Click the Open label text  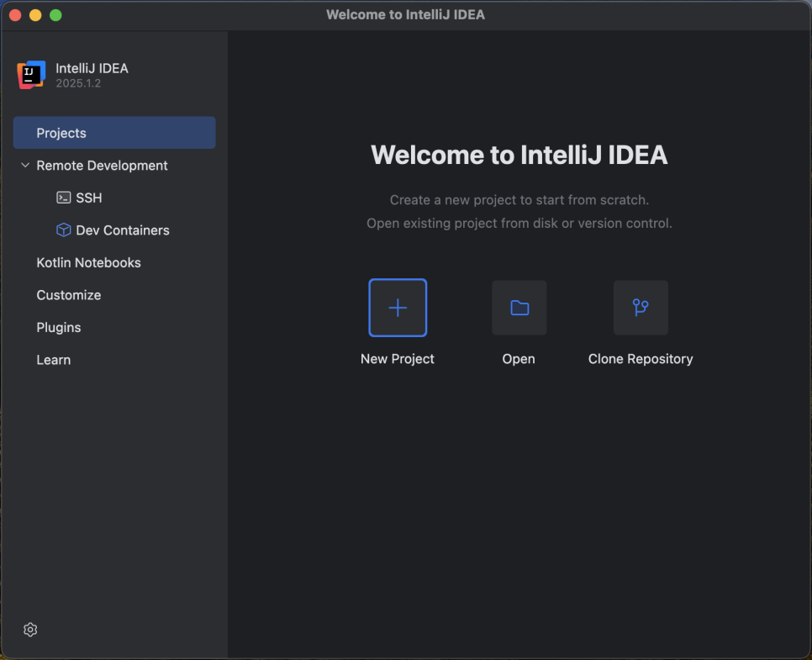tap(519, 358)
